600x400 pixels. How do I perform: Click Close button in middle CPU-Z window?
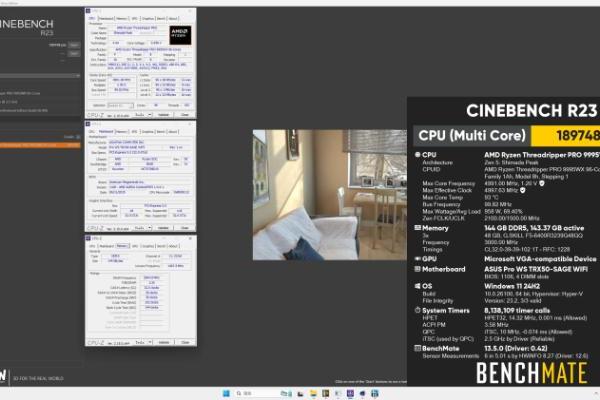click(184, 228)
